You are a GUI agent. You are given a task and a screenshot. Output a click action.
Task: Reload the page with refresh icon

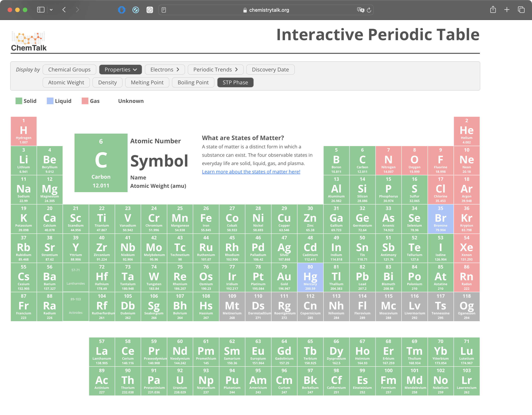[369, 10]
